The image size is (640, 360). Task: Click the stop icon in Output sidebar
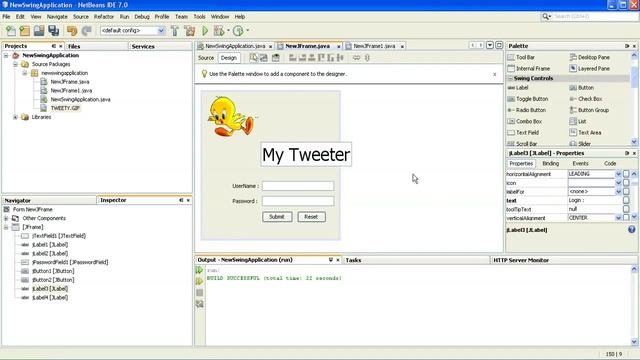coord(199,293)
